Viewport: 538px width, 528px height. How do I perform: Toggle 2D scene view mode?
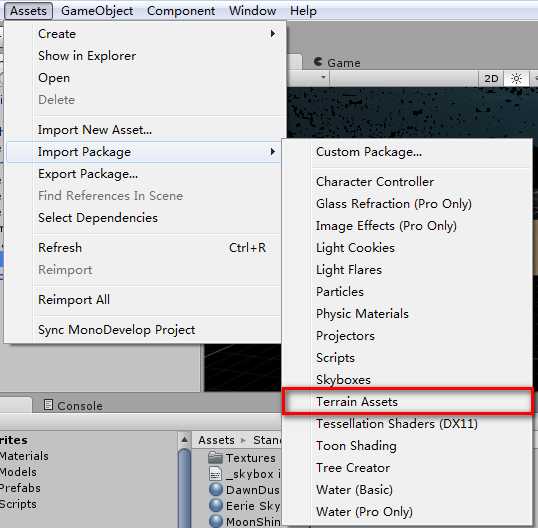point(491,79)
